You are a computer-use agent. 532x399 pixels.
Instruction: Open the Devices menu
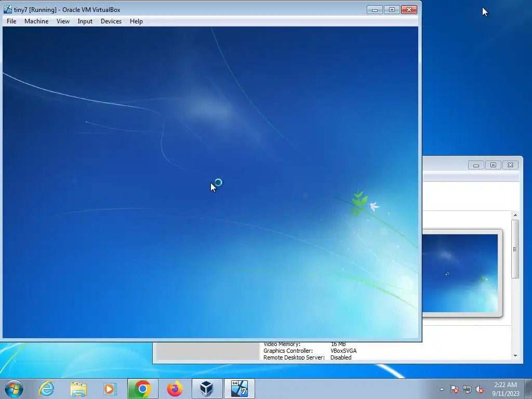[x=111, y=21]
